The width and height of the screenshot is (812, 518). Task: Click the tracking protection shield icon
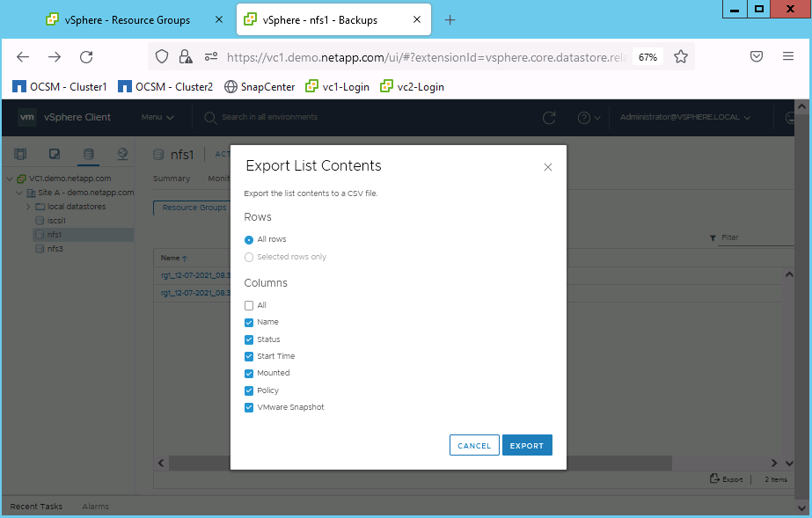pyautogui.click(x=161, y=57)
